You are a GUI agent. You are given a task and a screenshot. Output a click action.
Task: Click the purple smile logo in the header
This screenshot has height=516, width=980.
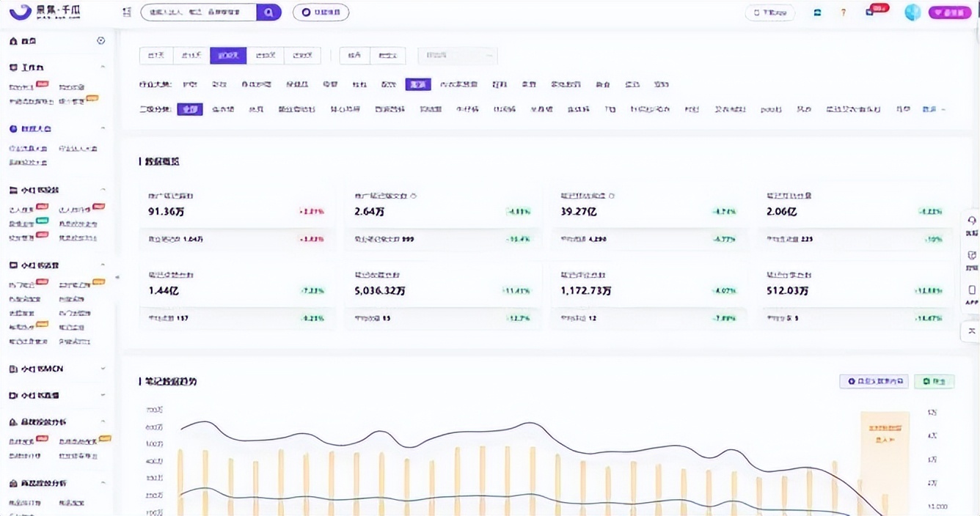tap(21, 12)
